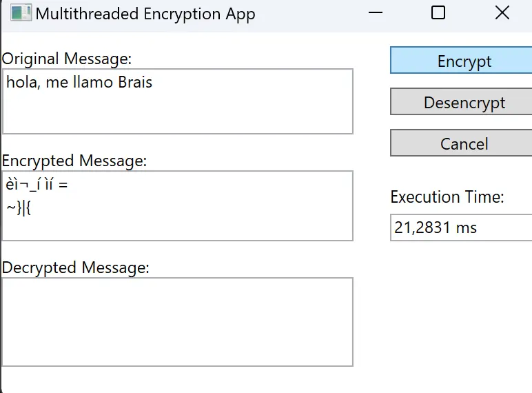Close the Multithreaded Encryption App window

tap(502, 12)
